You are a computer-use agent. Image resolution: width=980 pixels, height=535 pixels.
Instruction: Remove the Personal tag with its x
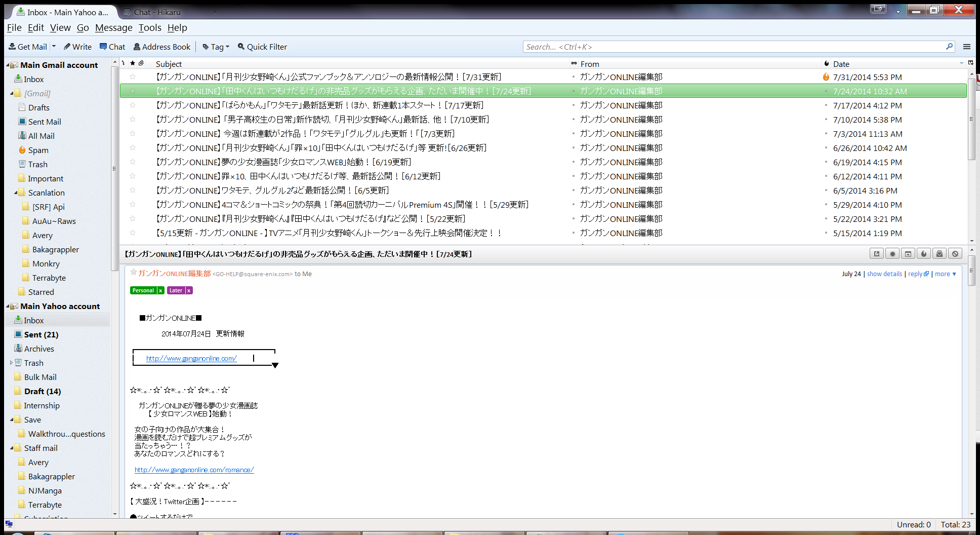click(x=160, y=290)
